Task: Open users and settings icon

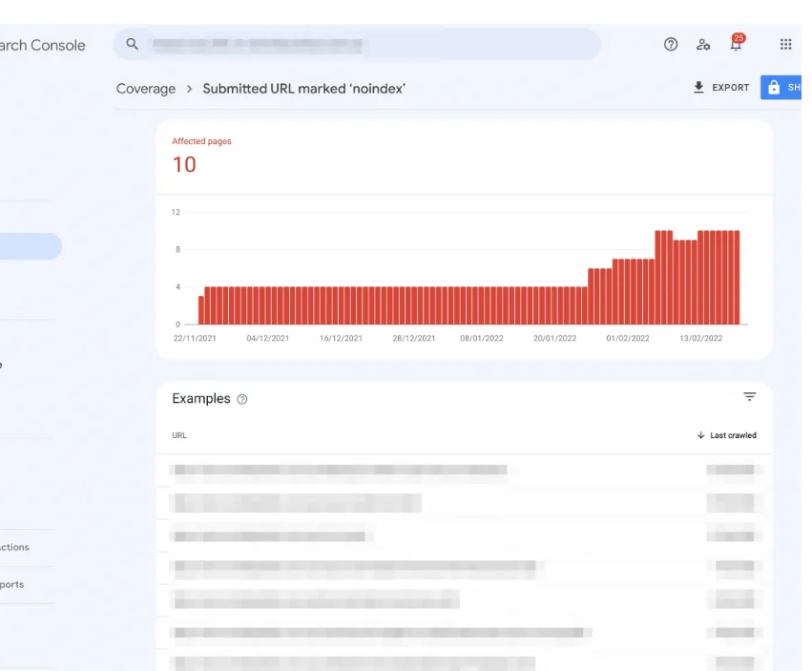Action: 702,45
